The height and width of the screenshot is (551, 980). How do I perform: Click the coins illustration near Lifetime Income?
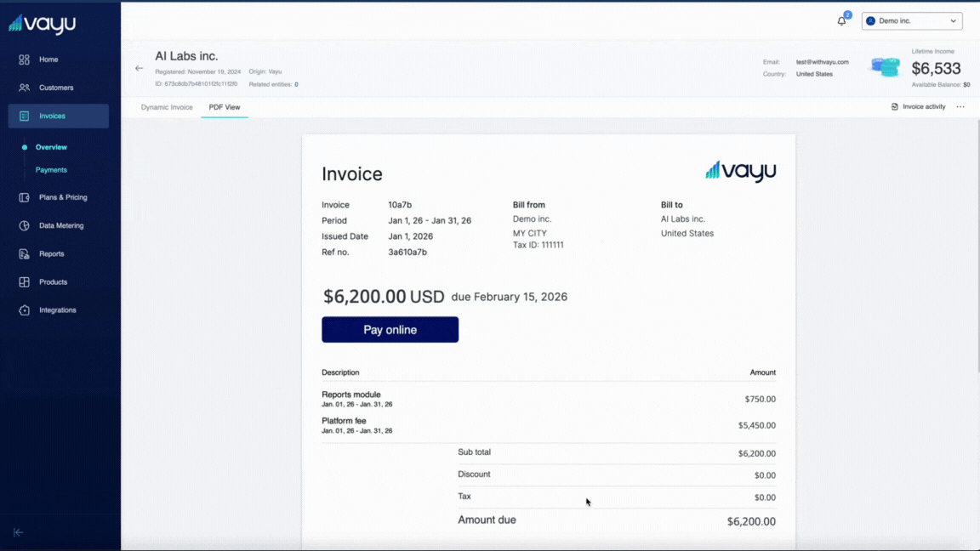pos(885,67)
